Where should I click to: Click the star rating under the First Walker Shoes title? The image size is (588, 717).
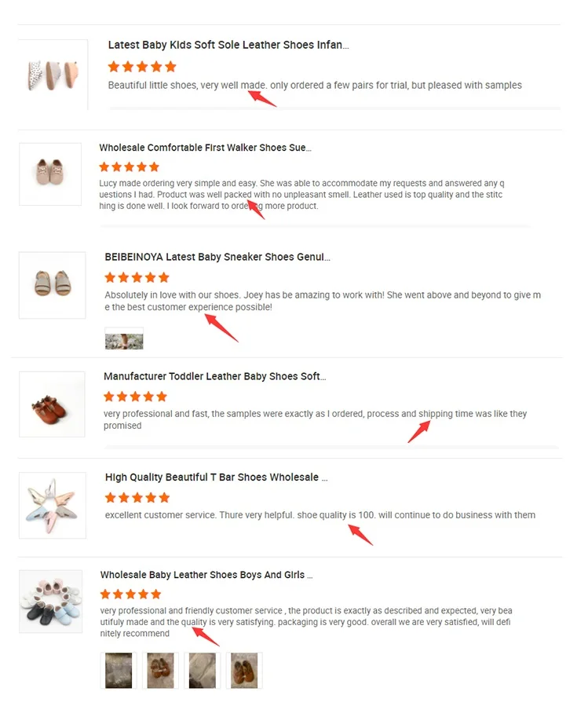130,167
